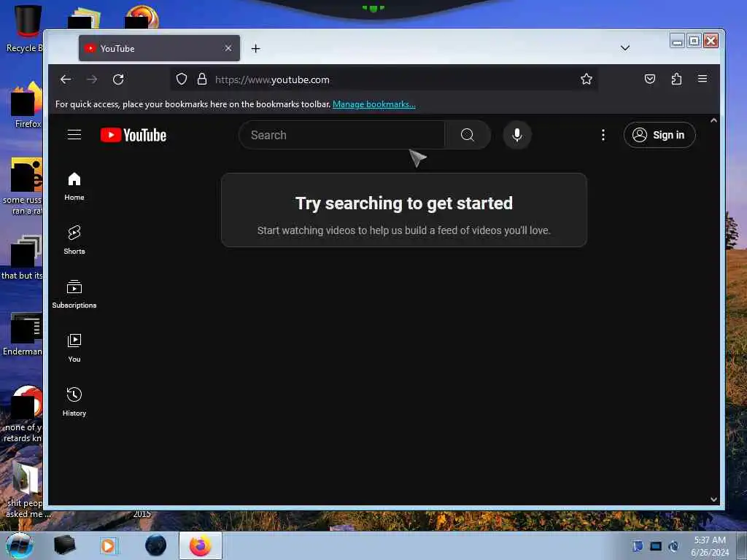Open the Windows Start orb

click(20, 545)
